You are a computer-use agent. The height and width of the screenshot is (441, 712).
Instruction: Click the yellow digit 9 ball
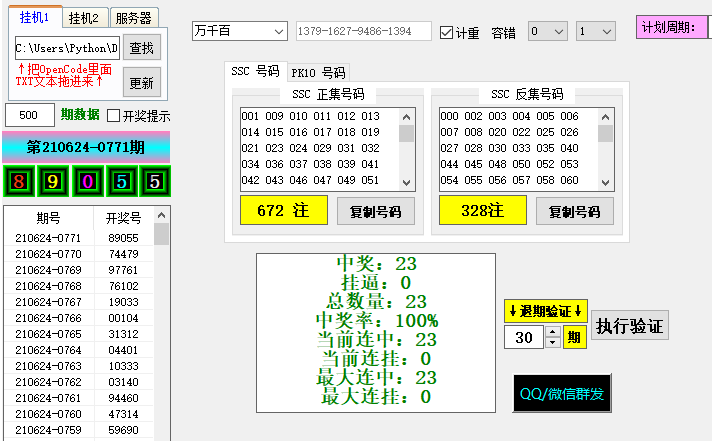click(x=53, y=181)
